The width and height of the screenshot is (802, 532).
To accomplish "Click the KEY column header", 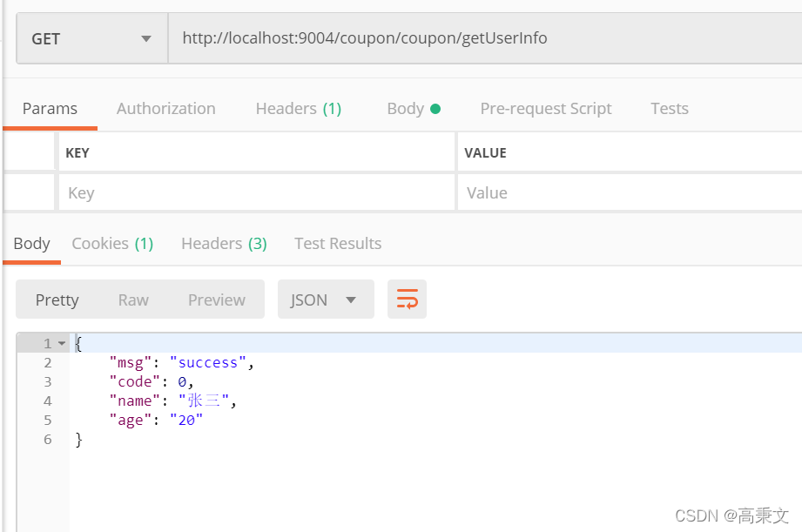I will coord(78,153).
